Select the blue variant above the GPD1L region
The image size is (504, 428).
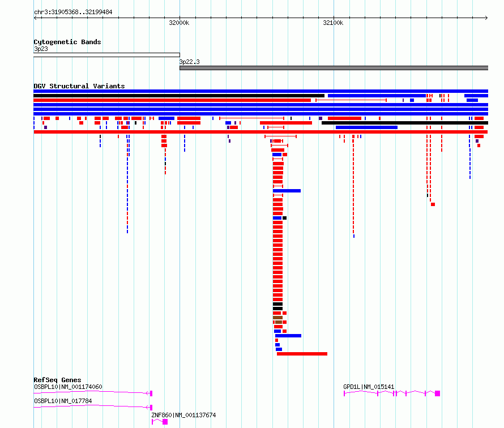pyautogui.click(x=367, y=127)
